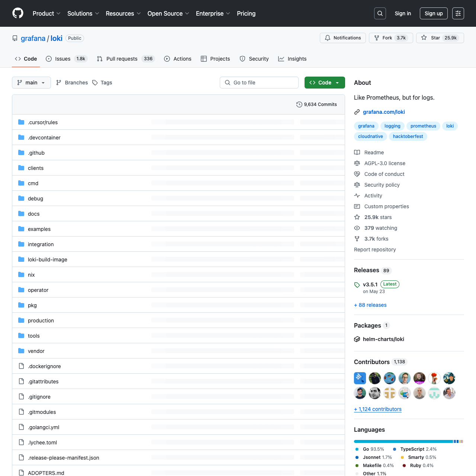This screenshot has height=476, width=476.
Task: Click the hacktoberfest topic tag
Action: coord(408,136)
